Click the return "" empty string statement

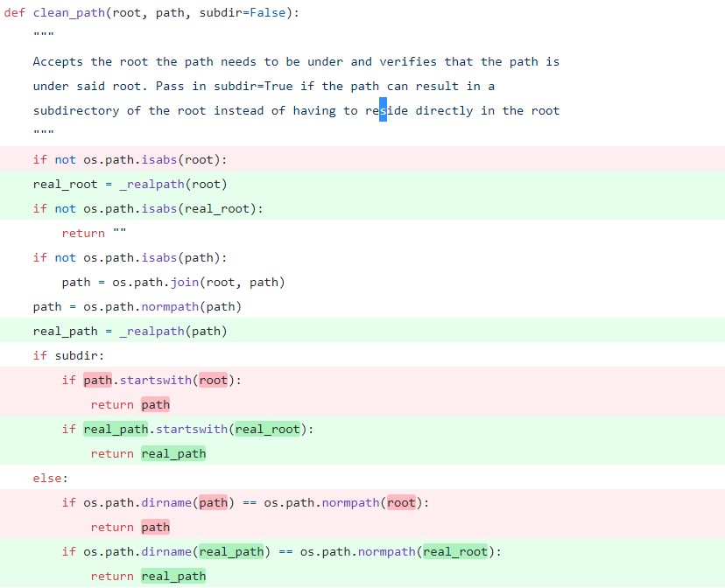click(x=95, y=234)
